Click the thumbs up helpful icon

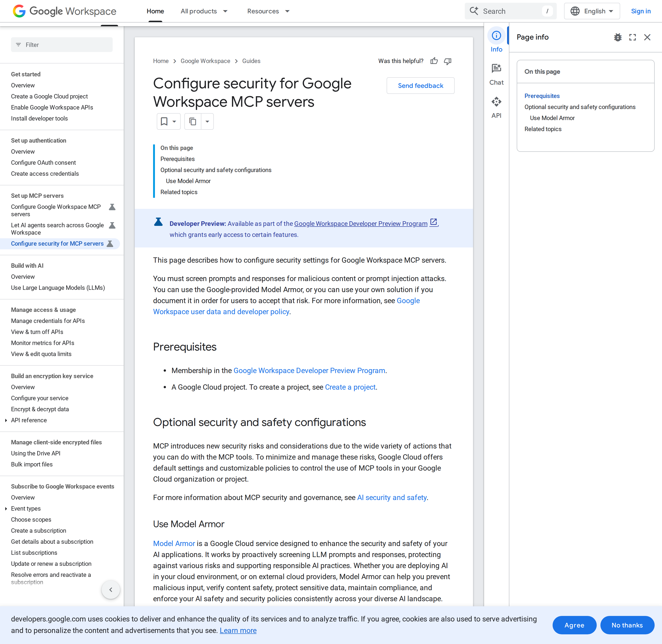[x=434, y=61]
